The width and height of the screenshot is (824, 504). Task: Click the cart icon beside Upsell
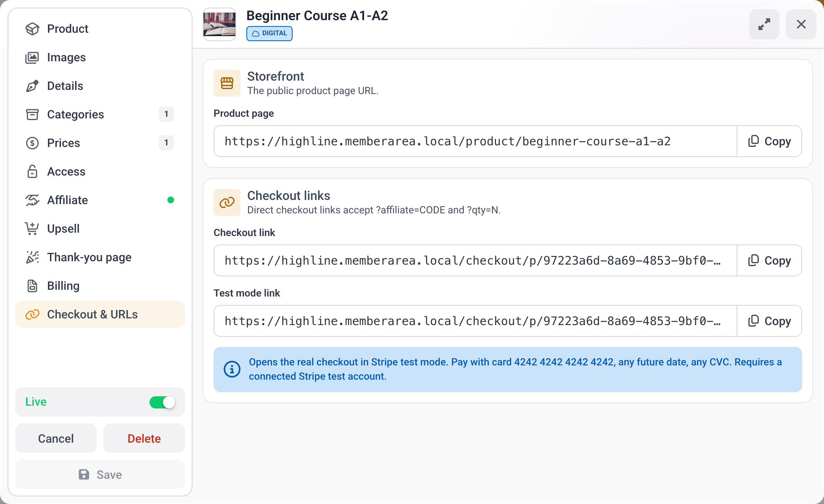32,228
